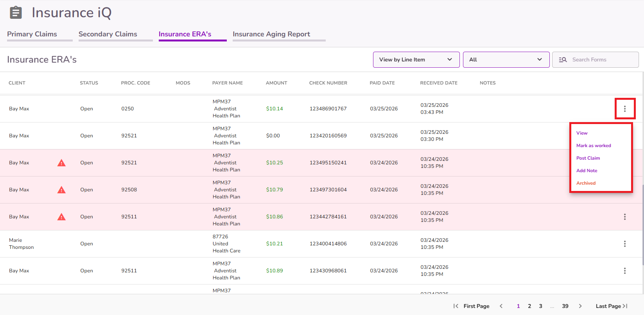This screenshot has height=315, width=644.
Task: Click warning triangle on the $10.86 row
Action: [x=61, y=217]
